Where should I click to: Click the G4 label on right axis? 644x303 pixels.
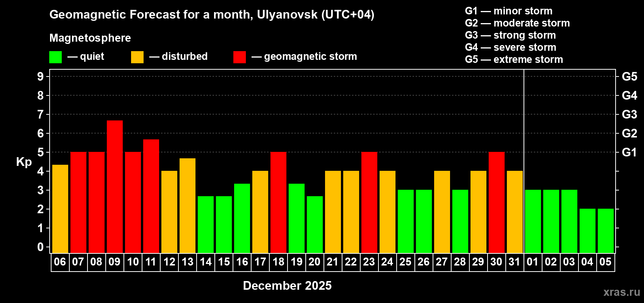(630, 95)
